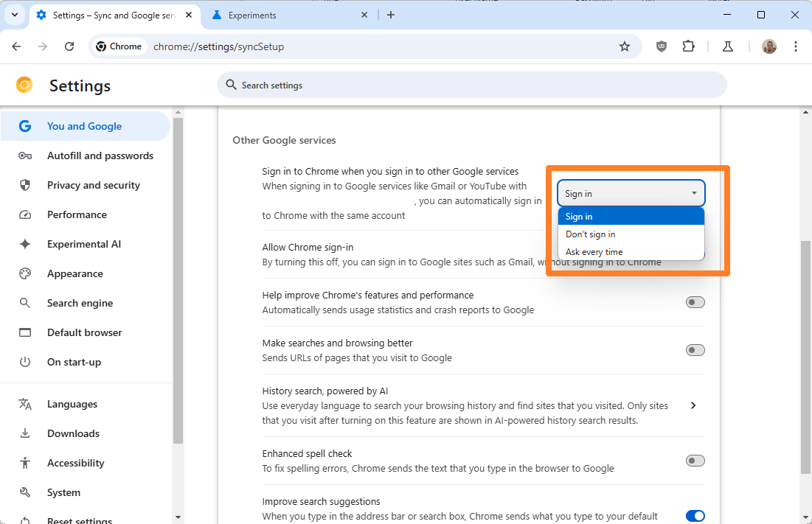Open the profile avatar menu

[769, 46]
